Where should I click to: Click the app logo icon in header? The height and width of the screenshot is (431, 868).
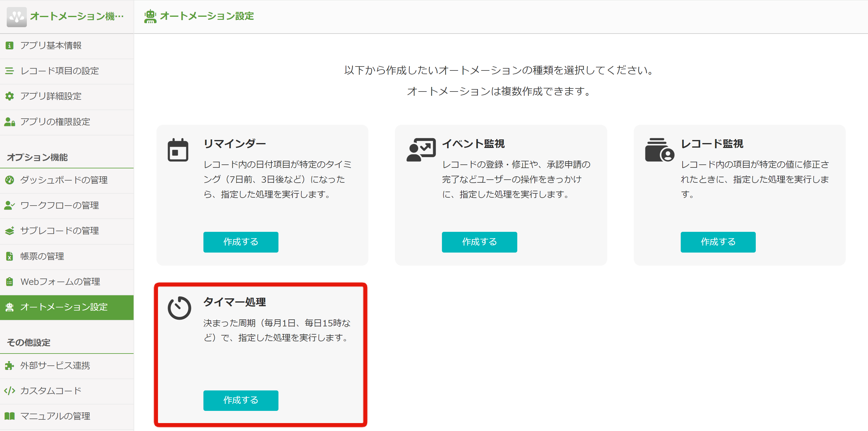[16, 16]
